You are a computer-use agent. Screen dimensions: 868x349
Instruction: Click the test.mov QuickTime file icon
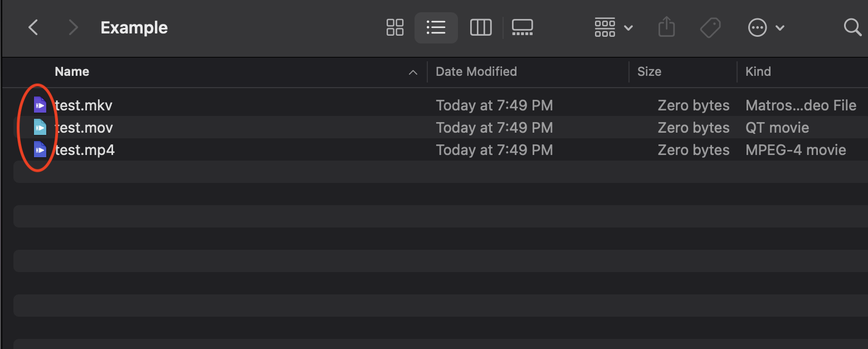(x=40, y=127)
